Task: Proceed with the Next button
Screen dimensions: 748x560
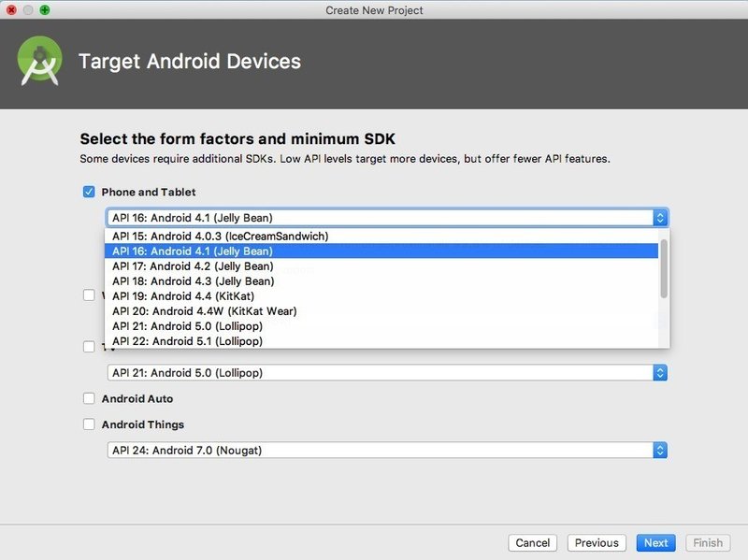Action: [656, 543]
